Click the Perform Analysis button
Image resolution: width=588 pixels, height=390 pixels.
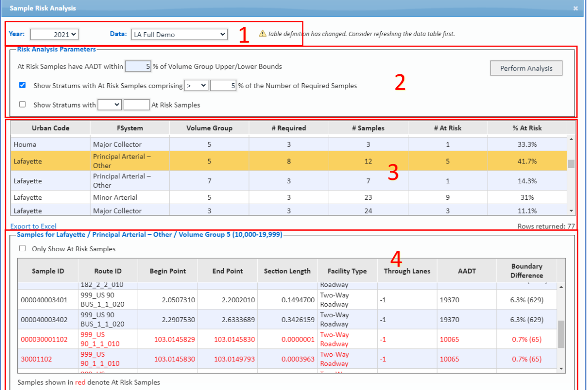(526, 68)
